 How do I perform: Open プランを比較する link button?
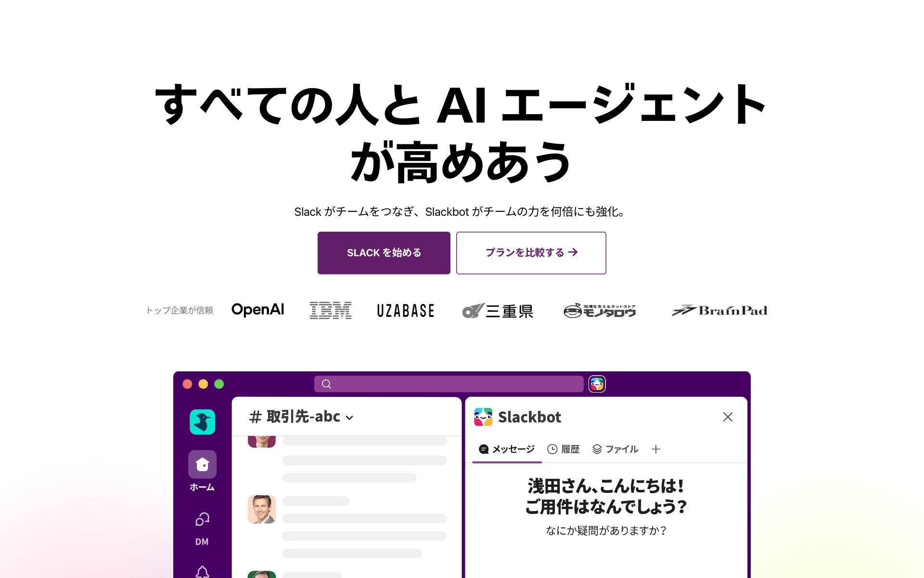531,253
